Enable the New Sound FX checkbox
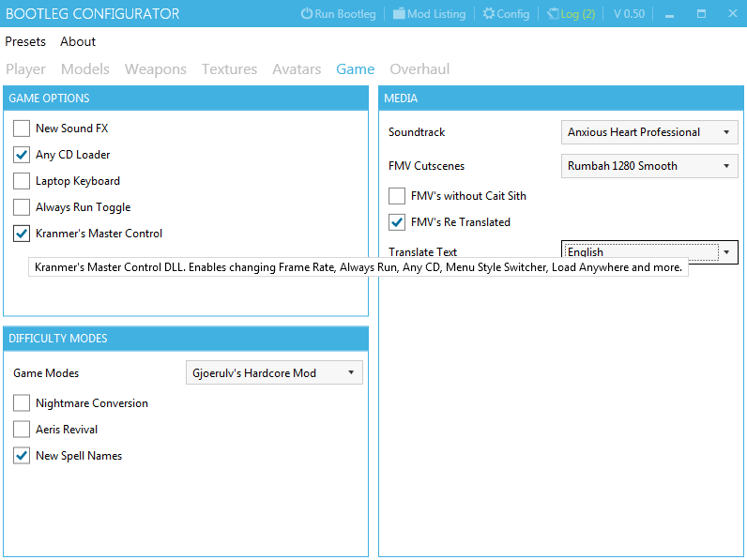 [x=22, y=129]
